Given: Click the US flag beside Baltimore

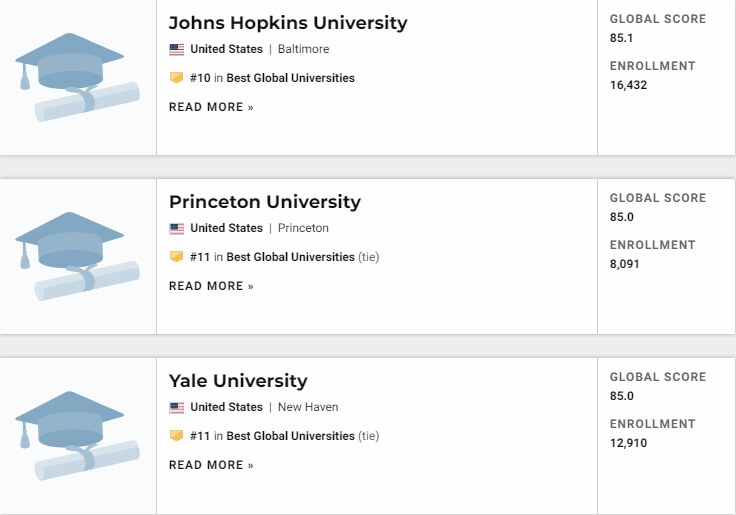Looking at the screenshot, I should [177, 49].
